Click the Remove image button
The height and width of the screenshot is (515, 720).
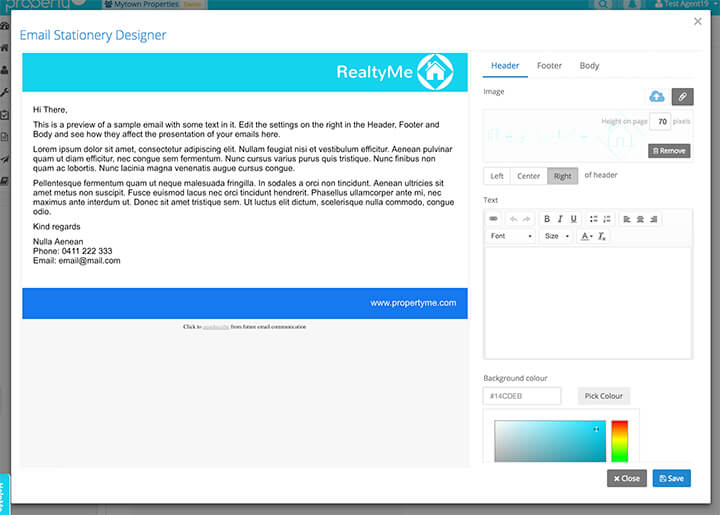[669, 151]
